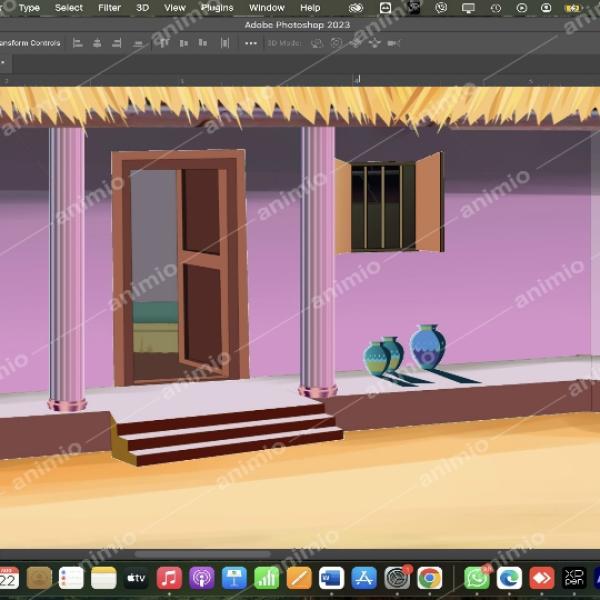Open Keynote from the dock
This screenshot has width=600, height=600.
tap(234, 578)
